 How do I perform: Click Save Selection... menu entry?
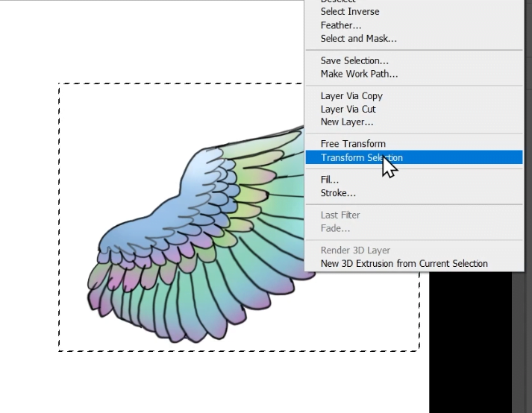click(414, 60)
